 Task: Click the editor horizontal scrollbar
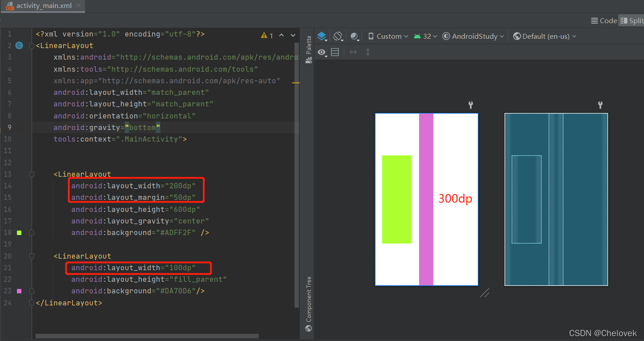pyautogui.click(x=147, y=336)
